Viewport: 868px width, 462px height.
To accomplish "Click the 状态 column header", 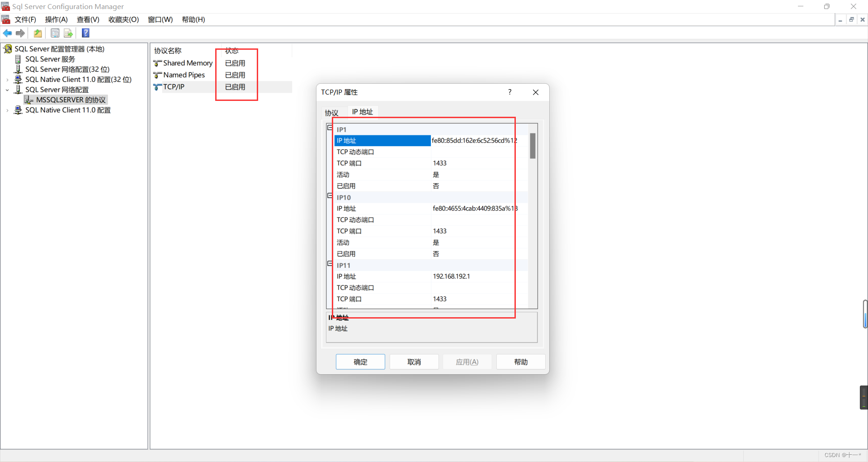I will 232,51.
